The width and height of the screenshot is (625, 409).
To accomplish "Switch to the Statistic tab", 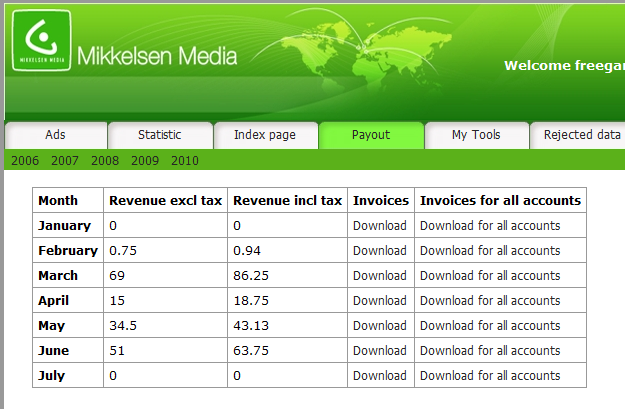I will pyautogui.click(x=160, y=135).
